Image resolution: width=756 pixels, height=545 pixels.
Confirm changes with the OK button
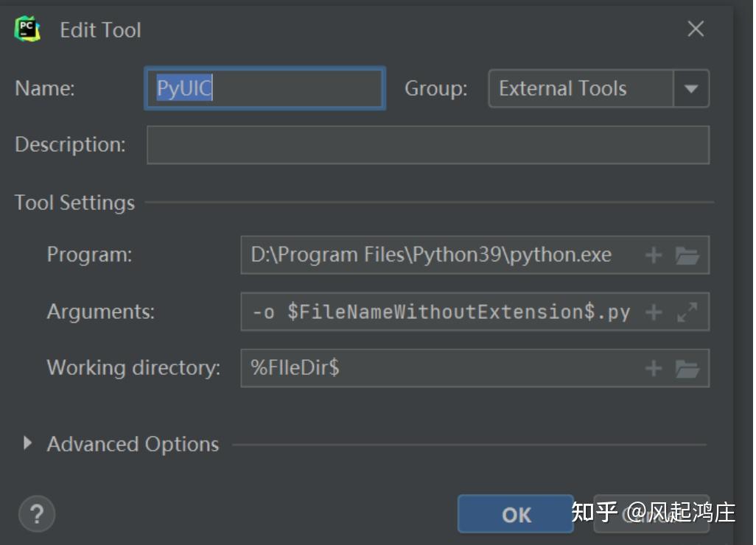[x=515, y=514]
